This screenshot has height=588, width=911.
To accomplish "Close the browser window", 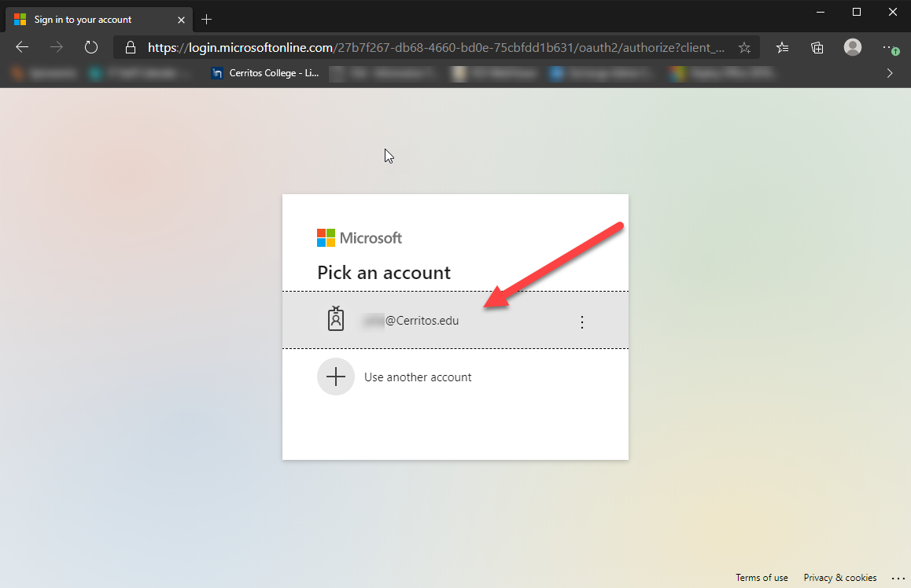I will (x=892, y=13).
